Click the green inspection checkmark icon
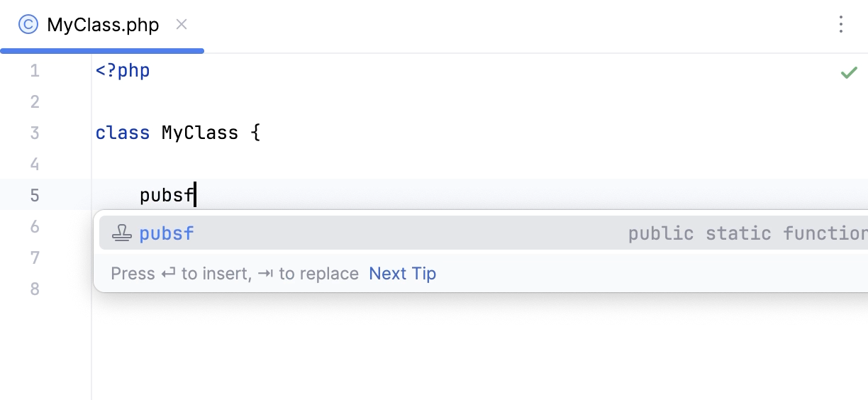 848,72
